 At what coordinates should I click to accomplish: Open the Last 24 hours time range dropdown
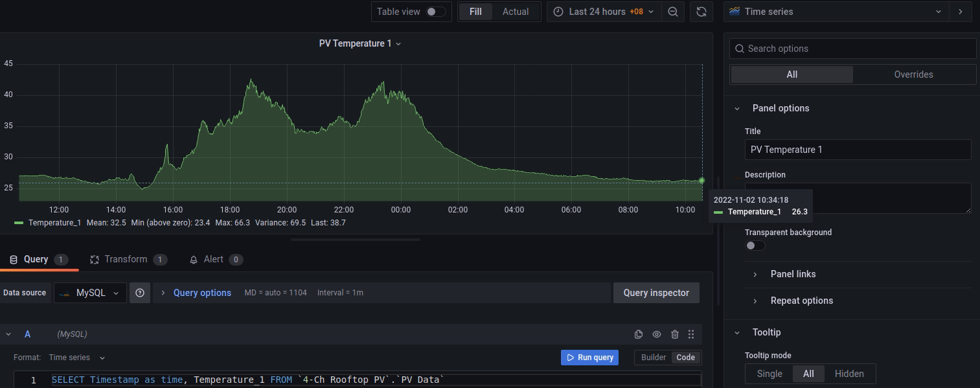604,12
